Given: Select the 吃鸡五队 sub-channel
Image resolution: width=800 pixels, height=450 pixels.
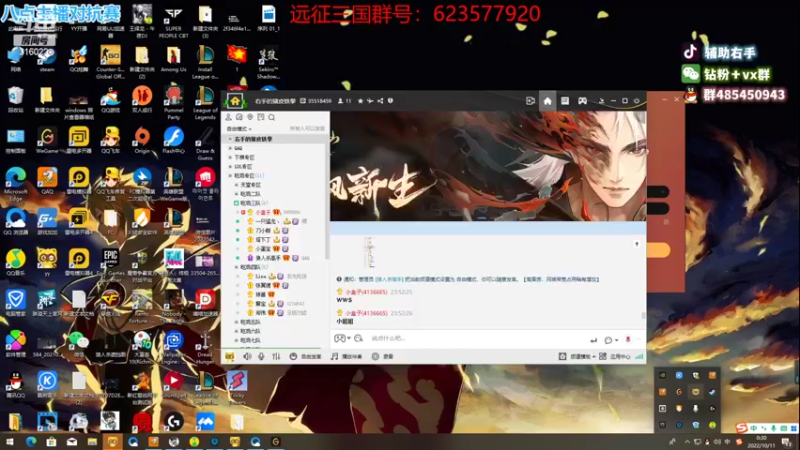Looking at the screenshot, I should point(251,322).
